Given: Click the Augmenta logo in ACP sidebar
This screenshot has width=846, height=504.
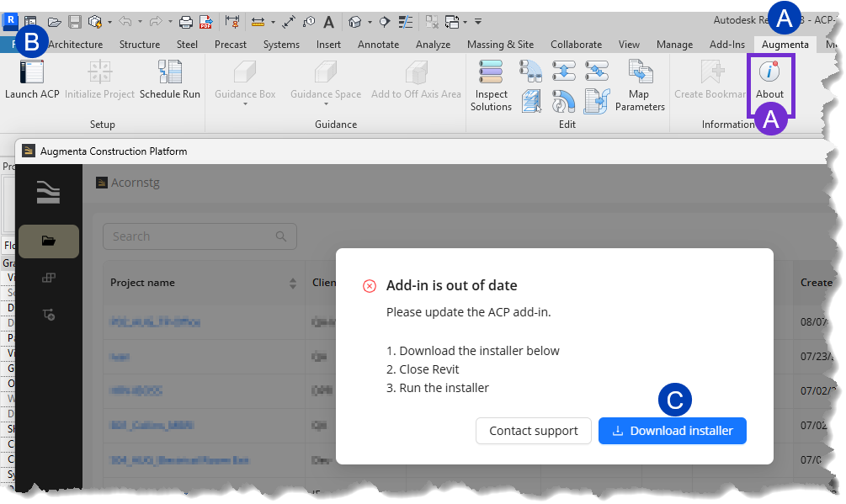Looking at the screenshot, I should click(48, 193).
